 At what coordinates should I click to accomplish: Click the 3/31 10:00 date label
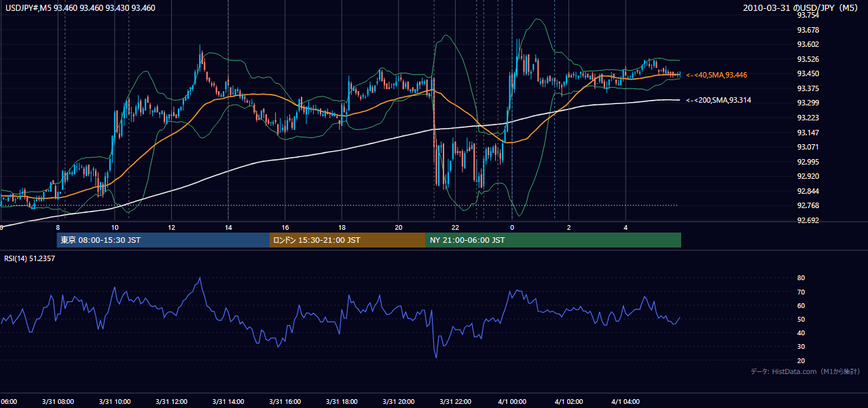coord(115,402)
